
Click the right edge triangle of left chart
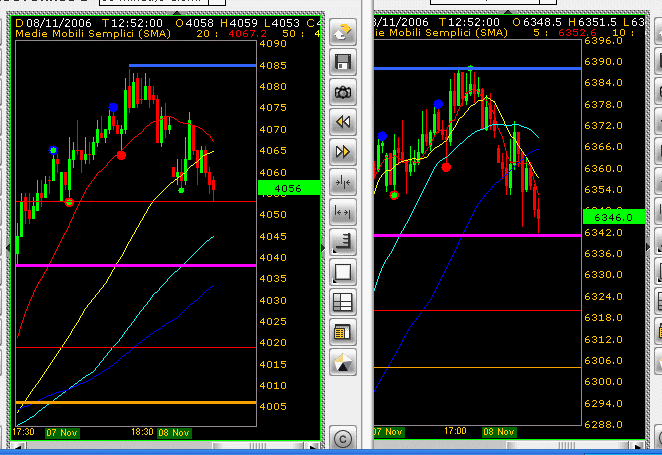323,248
